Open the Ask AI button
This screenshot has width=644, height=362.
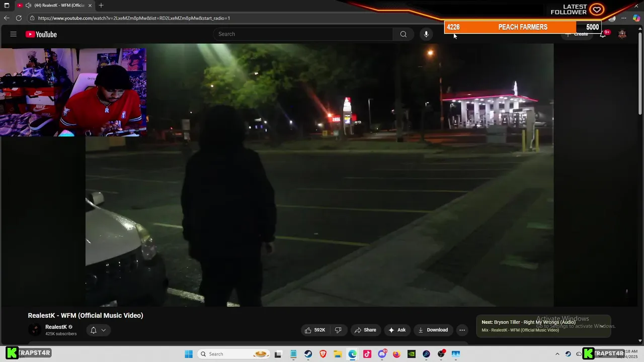[x=397, y=330]
